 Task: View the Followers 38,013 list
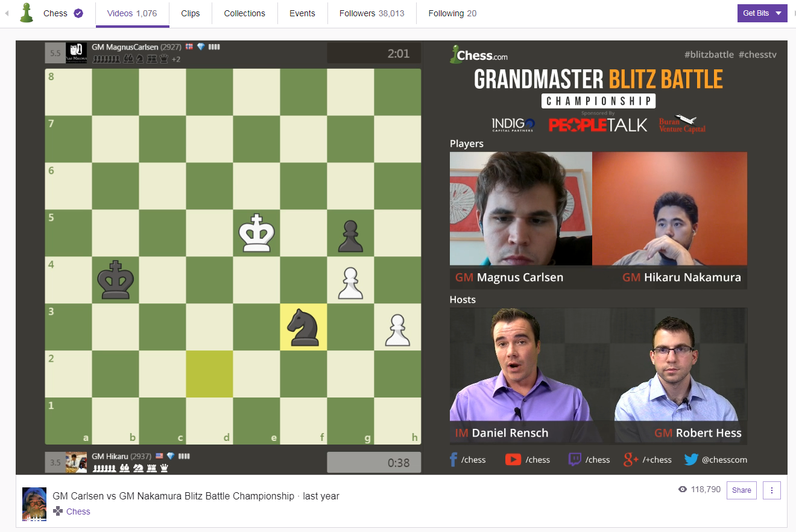click(x=371, y=13)
